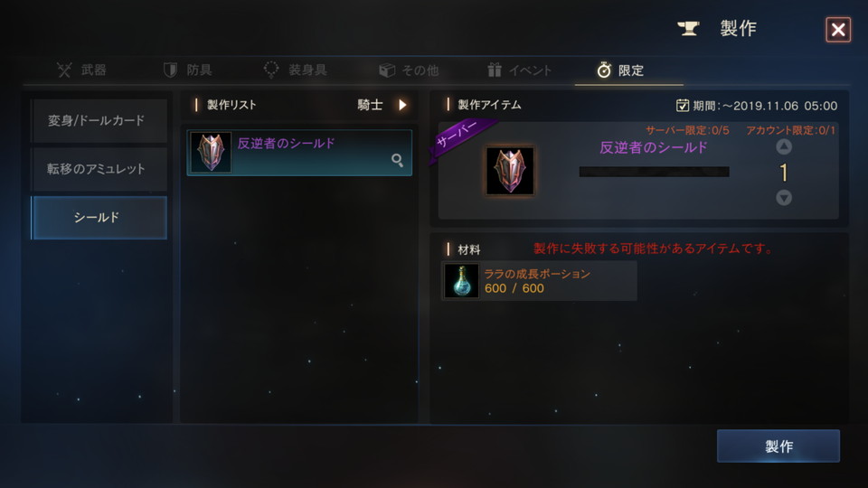Select the 限定 tab with timer icon
The height and width of the screenshot is (488, 868).
pos(620,70)
